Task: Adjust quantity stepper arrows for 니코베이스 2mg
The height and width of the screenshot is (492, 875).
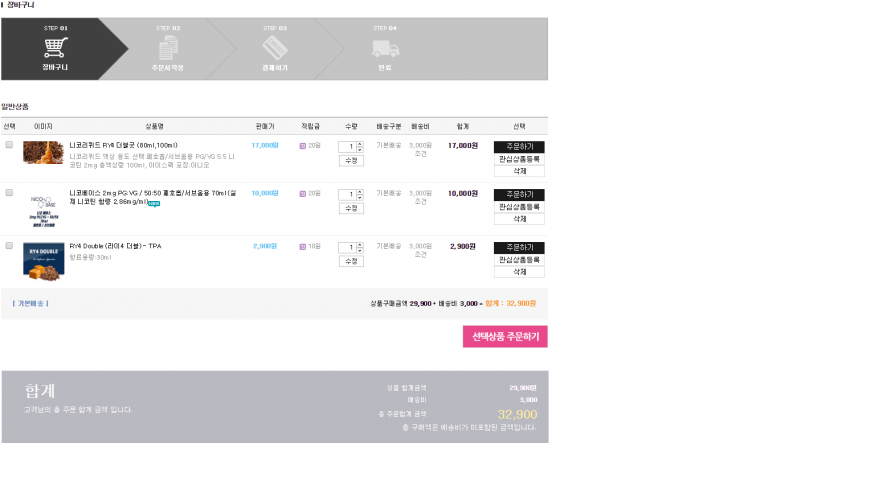Action: click(360, 194)
